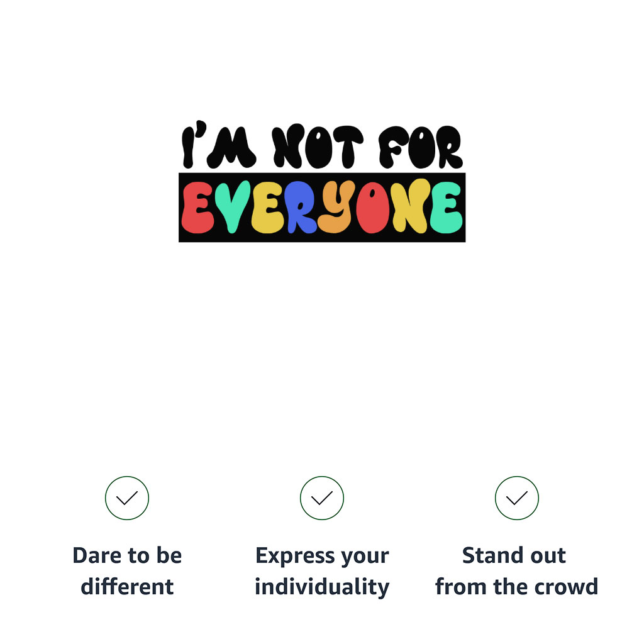Screen dimensions: 644x644
Task: Tap the word 'individuality' under the middle checkmark
Action: 322,587
